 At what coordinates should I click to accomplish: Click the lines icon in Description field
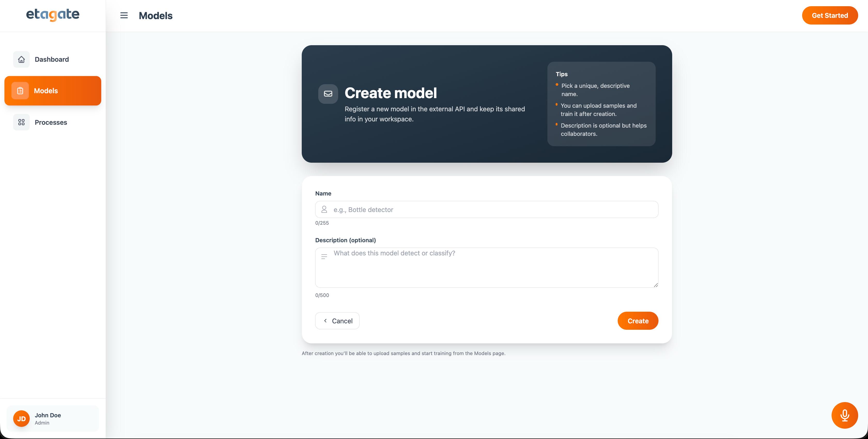coord(324,257)
